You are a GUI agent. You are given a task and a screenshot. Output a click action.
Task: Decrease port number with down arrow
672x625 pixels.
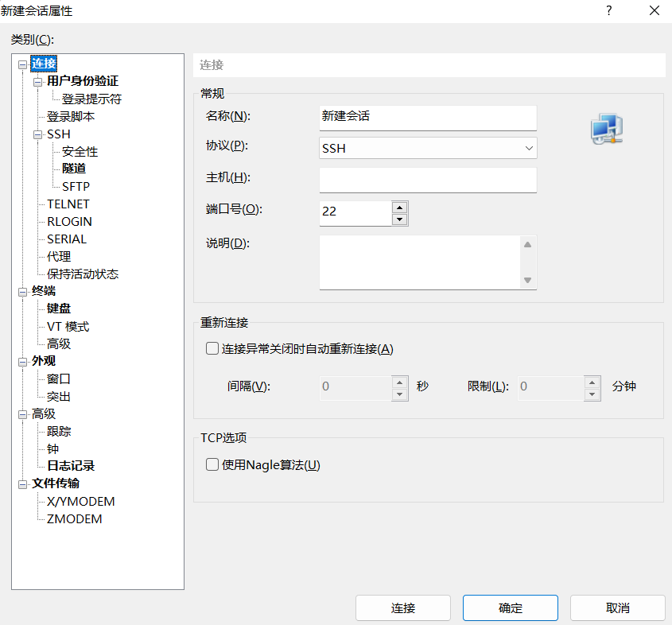pos(399,219)
